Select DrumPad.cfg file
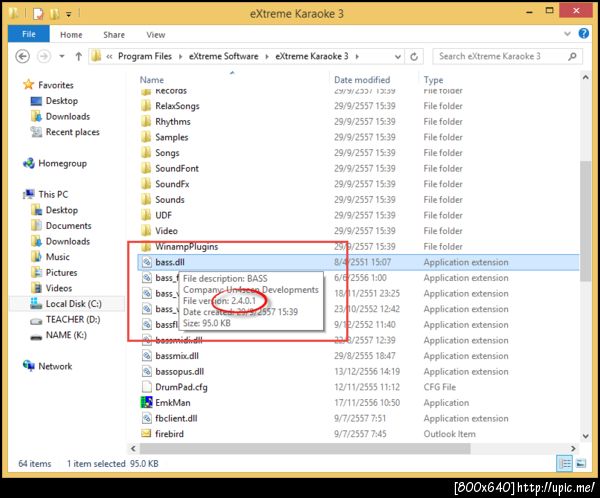 click(x=181, y=387)
